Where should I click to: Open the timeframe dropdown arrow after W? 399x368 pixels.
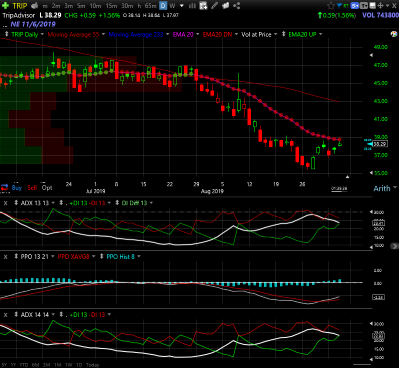[182, 6]
